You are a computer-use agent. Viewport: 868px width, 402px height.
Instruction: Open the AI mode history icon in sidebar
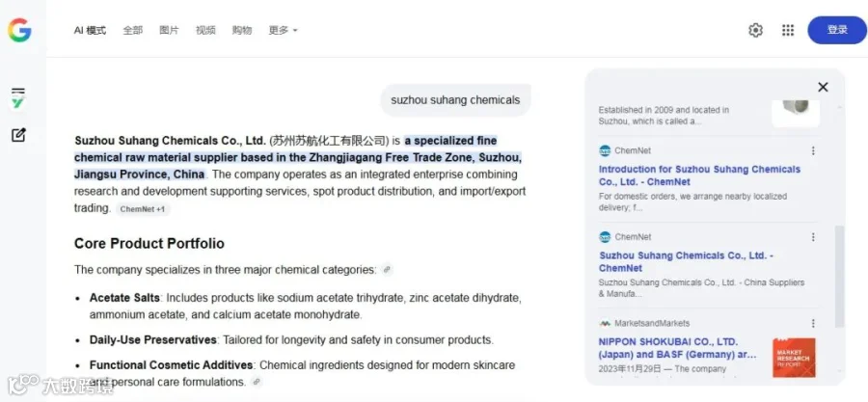pyautogui.click(x=18, y=97)
